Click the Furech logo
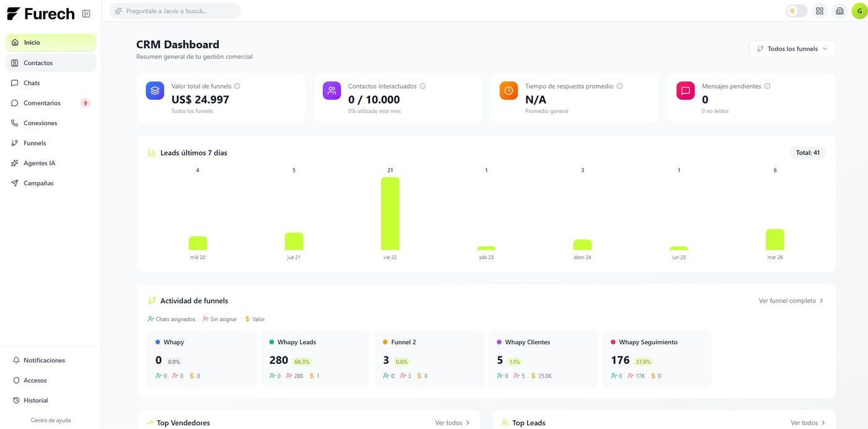 40,14
